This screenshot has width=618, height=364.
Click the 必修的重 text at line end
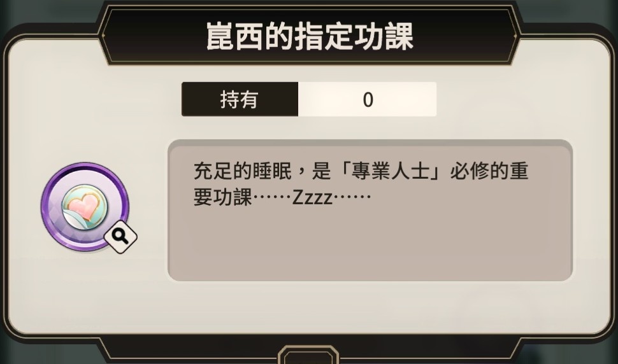[x=489, y=171]
